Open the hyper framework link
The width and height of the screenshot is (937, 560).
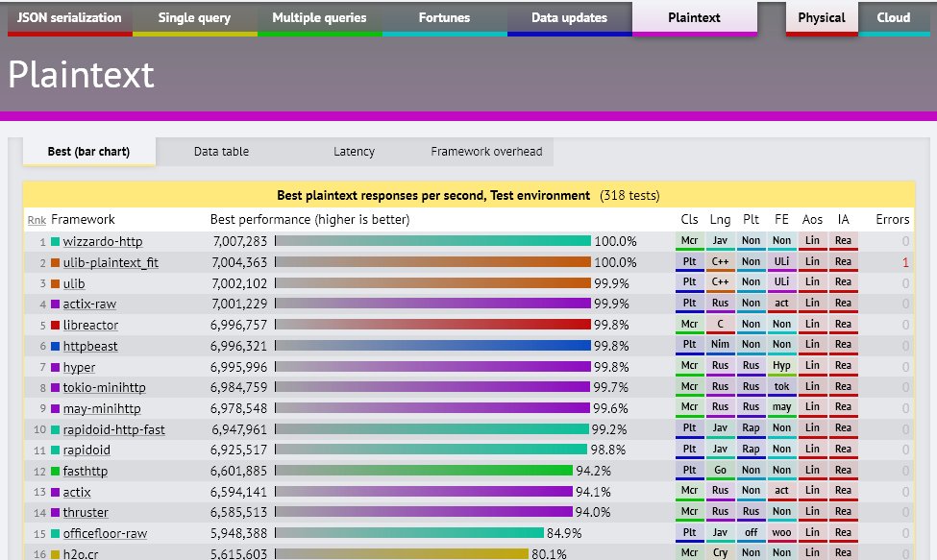(80, 367)
